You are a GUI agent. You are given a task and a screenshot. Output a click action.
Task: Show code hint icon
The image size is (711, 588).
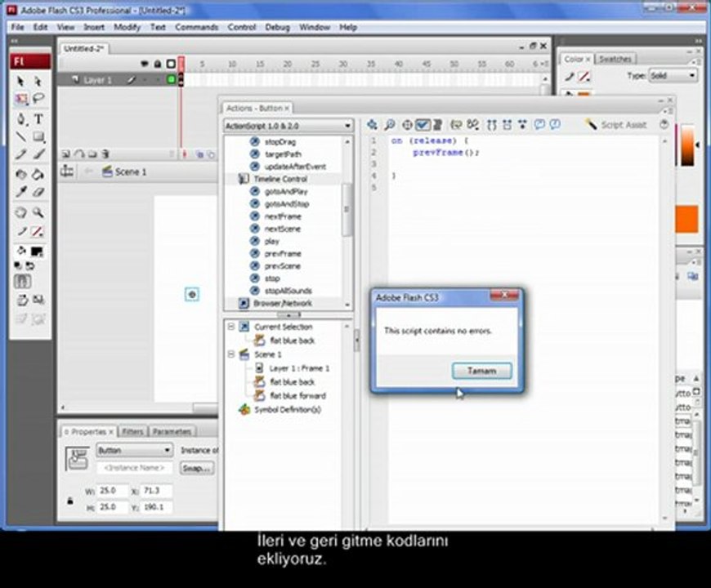(x=456, y=125)
